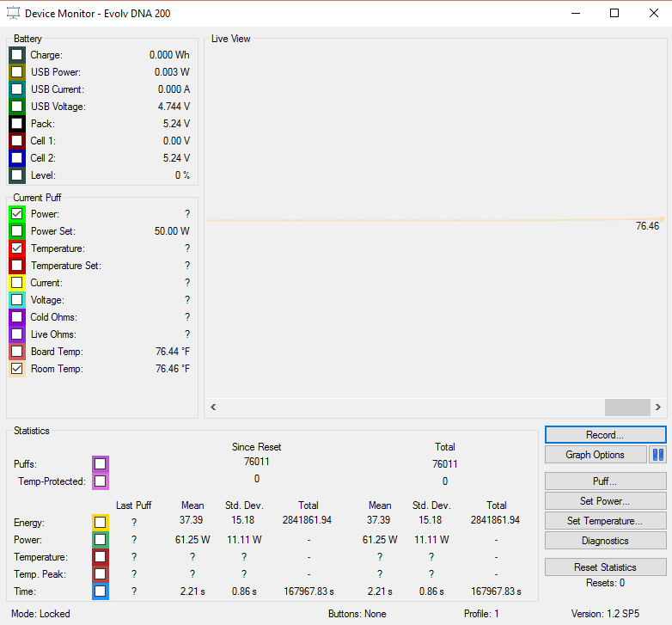Click the Record... button

605,435
